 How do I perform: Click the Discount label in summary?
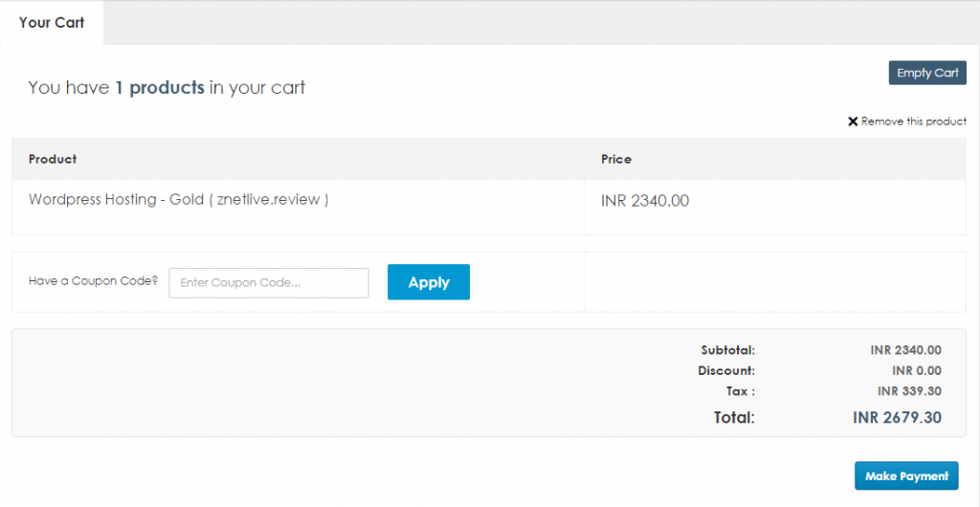726,371
